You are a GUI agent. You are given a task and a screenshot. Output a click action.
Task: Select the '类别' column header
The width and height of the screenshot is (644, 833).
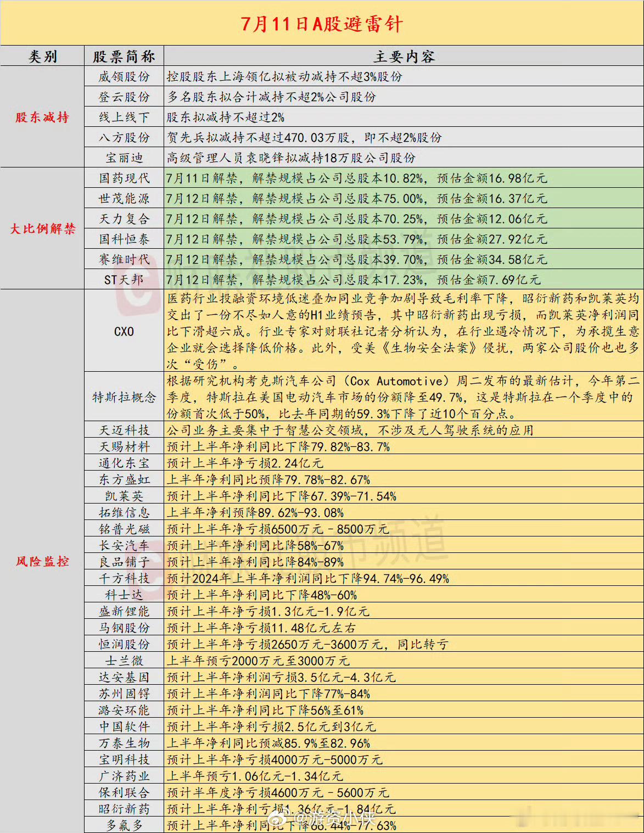point(42,57)
